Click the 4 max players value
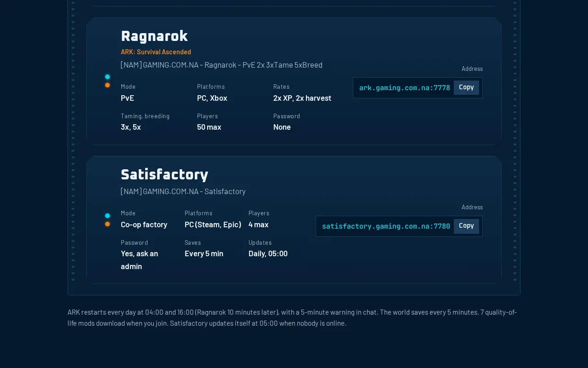Image resolution: width=588 pixels, height=368 pixels. click(259, 224)
